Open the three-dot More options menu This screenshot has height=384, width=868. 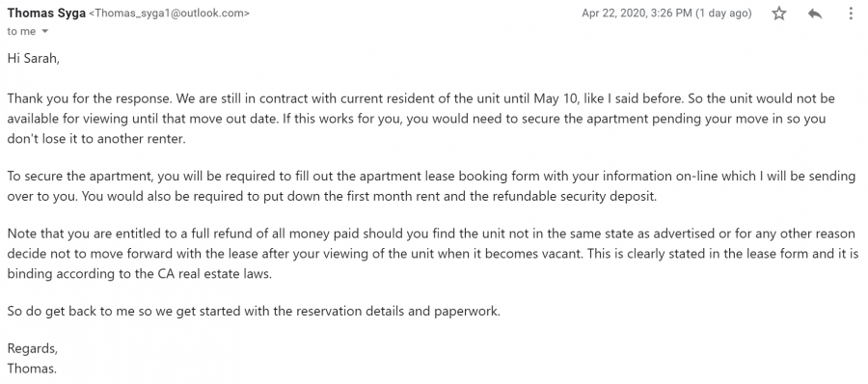(x=851, y=14)
